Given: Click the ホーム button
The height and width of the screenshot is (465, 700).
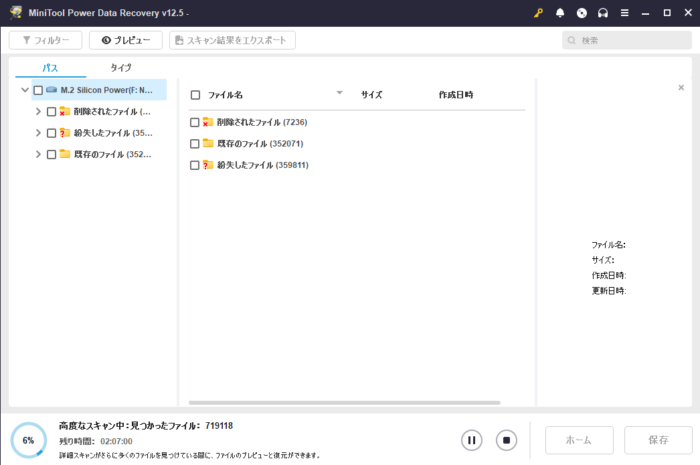Looking at the screenshot, I should 579,440.
